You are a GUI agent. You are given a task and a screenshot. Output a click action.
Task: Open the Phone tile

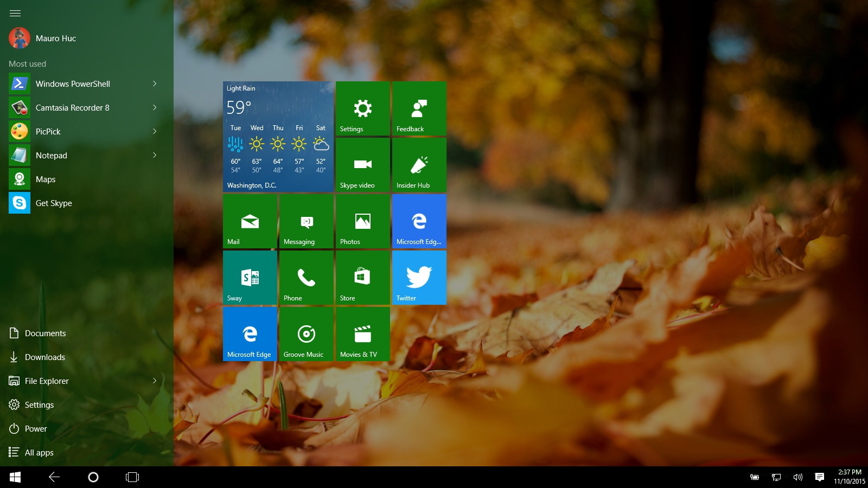tap(306, 278)
